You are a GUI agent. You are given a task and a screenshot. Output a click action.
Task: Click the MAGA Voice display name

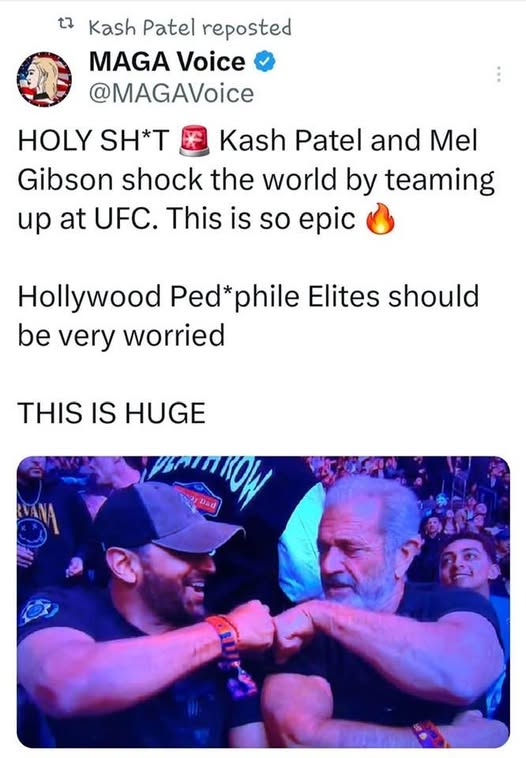point(167,62)
